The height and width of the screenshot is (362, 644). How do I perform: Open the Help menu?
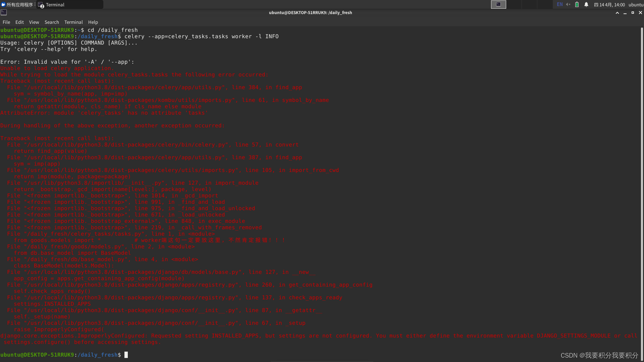coord(93,22)
